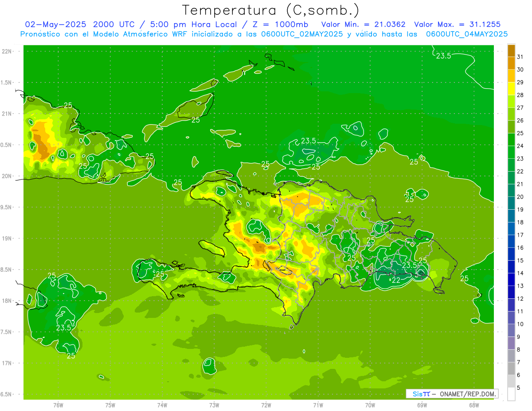Click the purple legend band between 9 and 10
The image size is (532, 411).
point(511,330)
